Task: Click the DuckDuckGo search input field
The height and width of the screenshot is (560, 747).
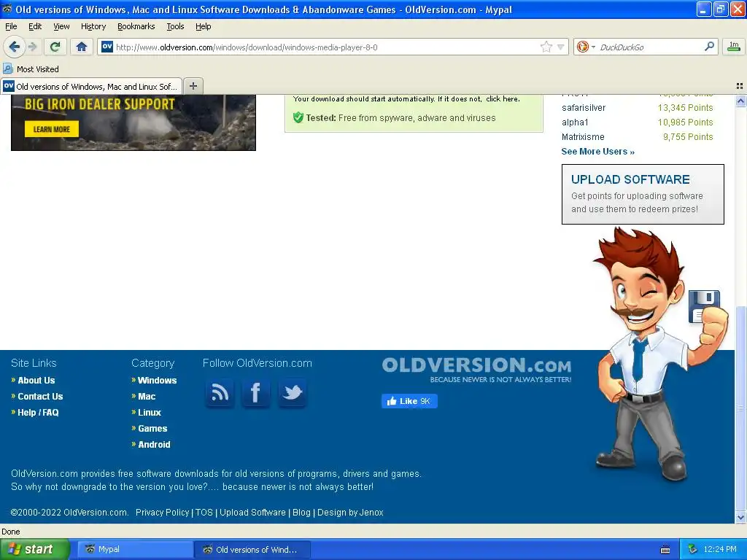Action: pyautogui.click(x=650, y=47)
